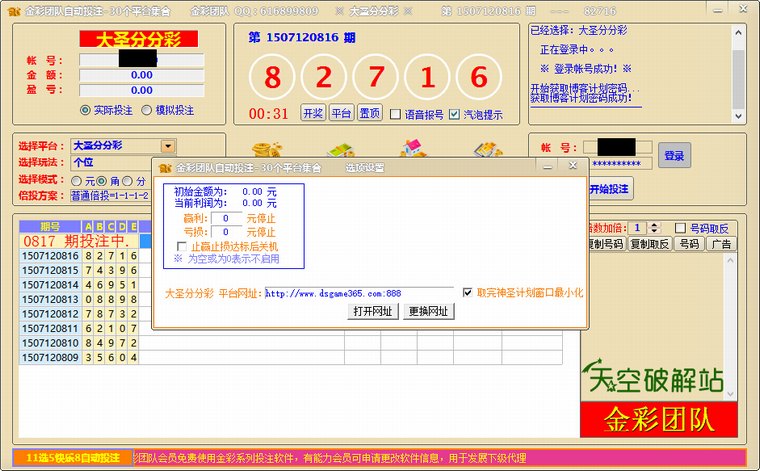760x471 pixels.
Task: Click the 11选5快乐8自动投注 orange label
Action: click(x=73, y=457)
